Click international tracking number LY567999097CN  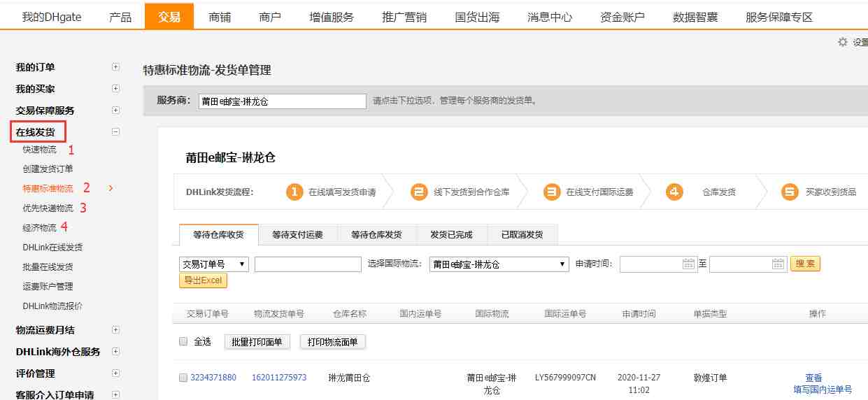pos(565,378)
